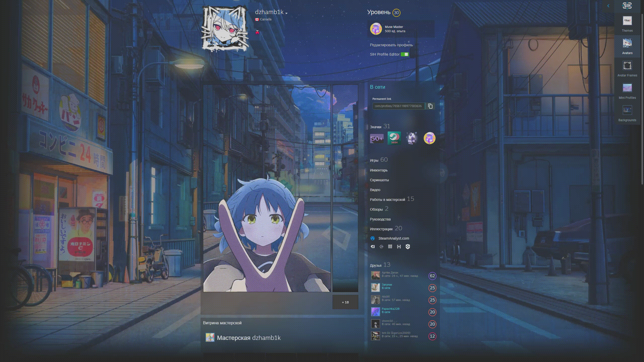Open the Видео link
644x362 pixels.
tap(375, 190)
